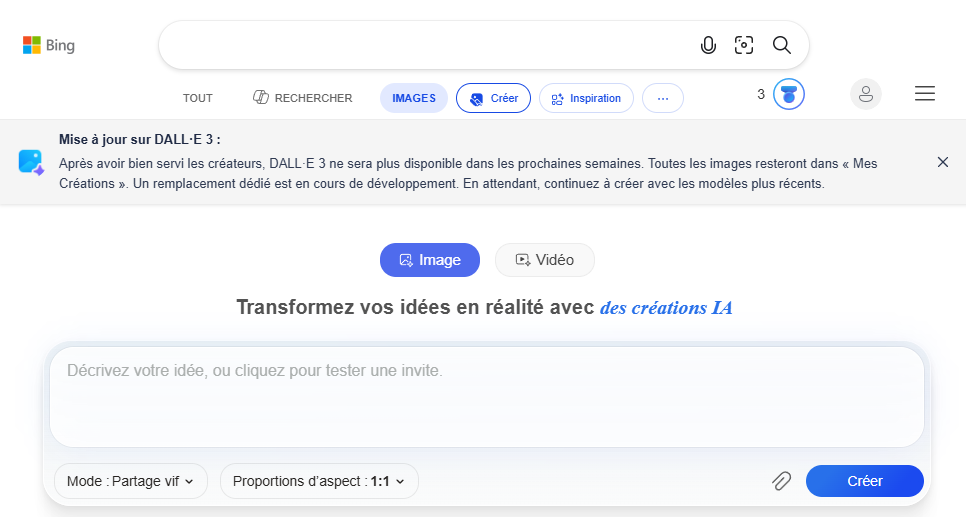The height and width of the screenshot is (517, 966).
Task: Click the blue Créer generate button
Action: pos(865,481)
